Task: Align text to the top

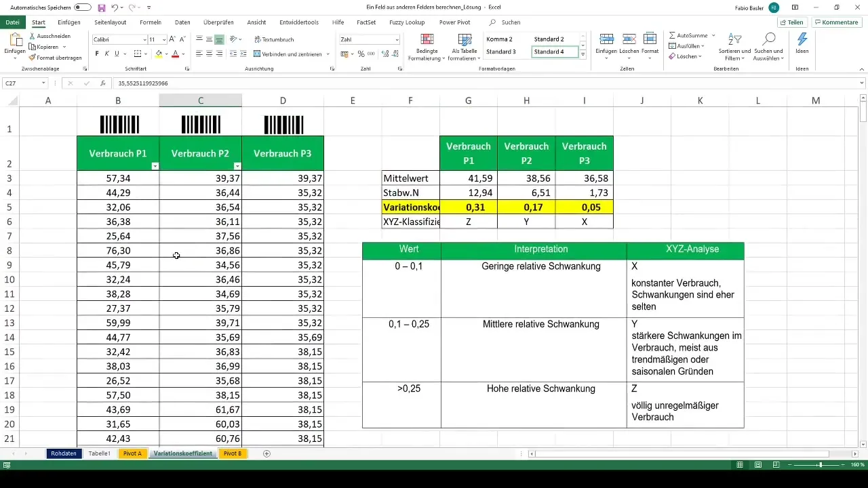Action: tap(199, 39)
